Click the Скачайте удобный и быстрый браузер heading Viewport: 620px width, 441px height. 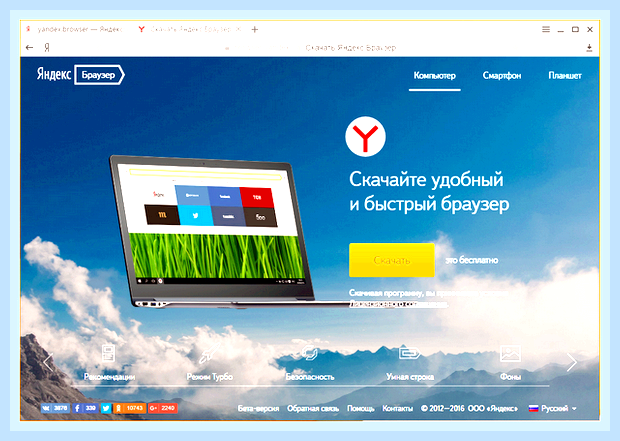(429, 192)
